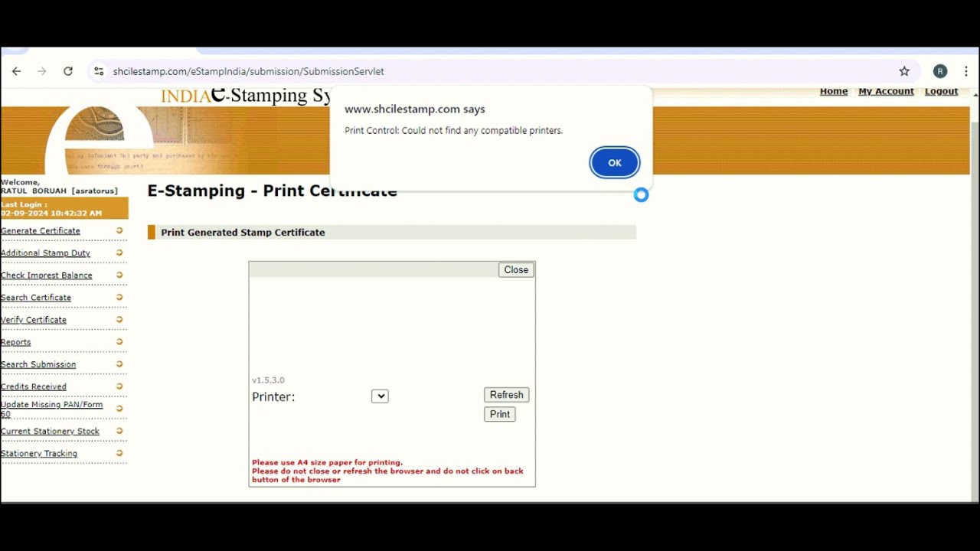Click version text 'v1.5.3.0'
980x551 pixels.
pos(268,380)
